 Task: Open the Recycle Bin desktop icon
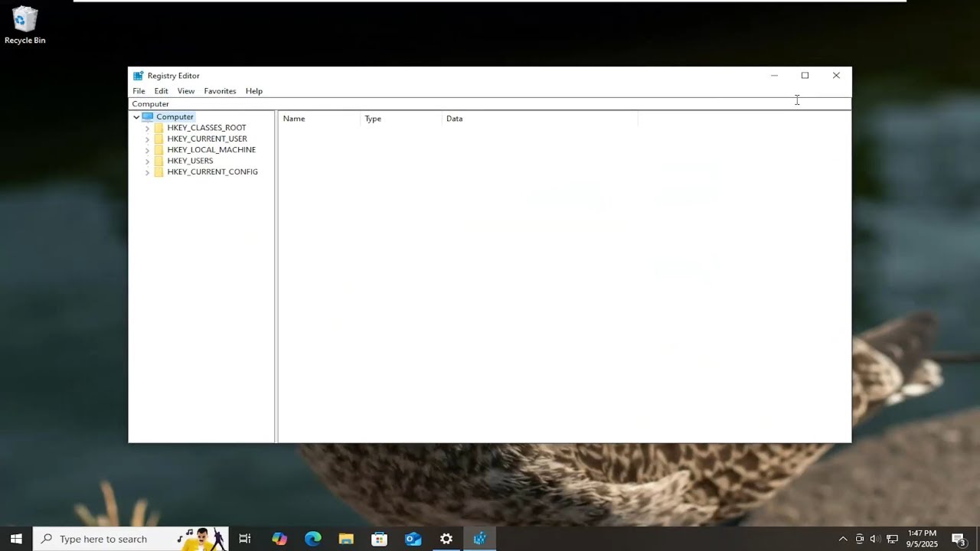[24, 25]
